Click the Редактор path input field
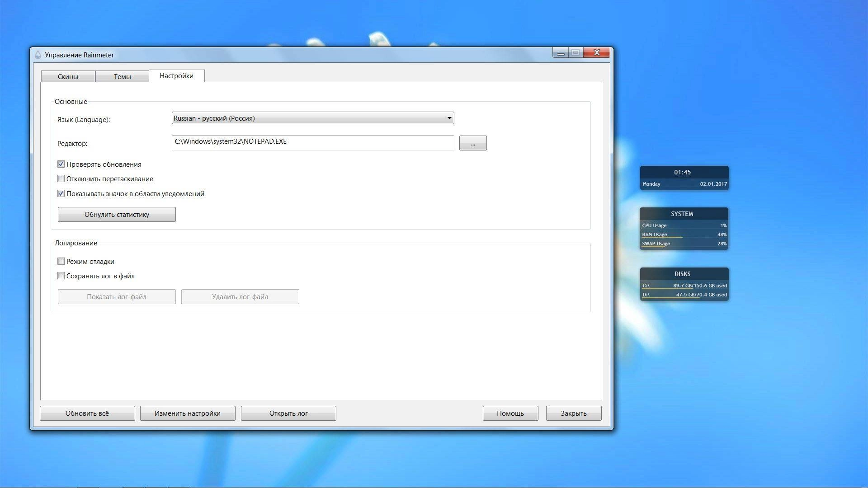The height and width of the screenshot is (488, 868). tap(313, 142)
